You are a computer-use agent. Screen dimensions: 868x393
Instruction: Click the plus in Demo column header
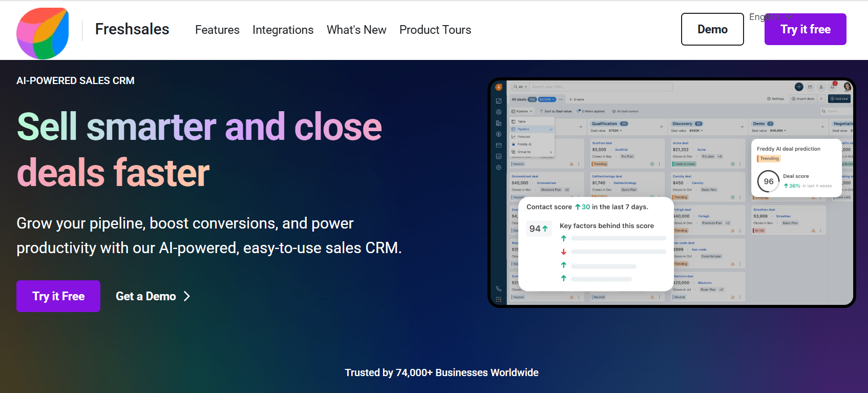pos(822,127)
